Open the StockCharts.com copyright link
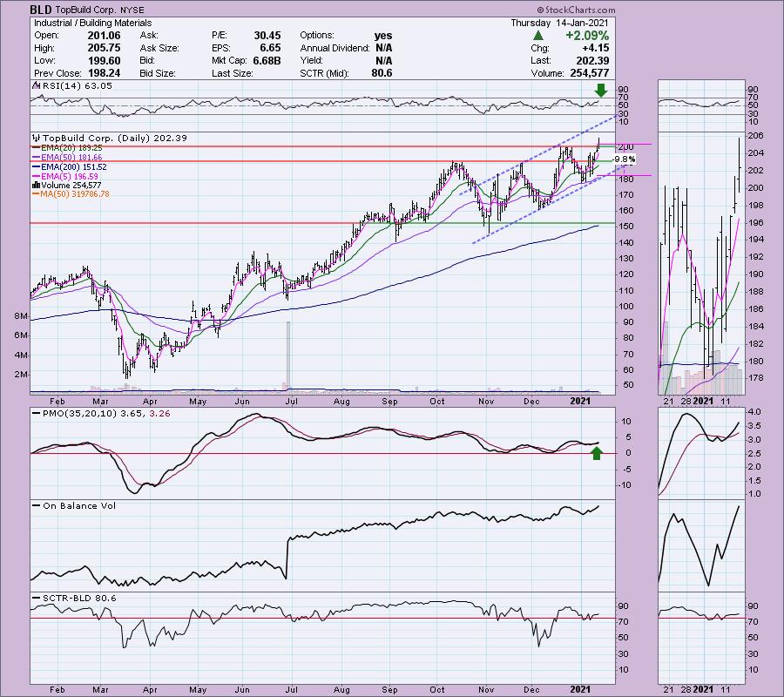This screenshot has width=784, height=697. coord(576,10)
